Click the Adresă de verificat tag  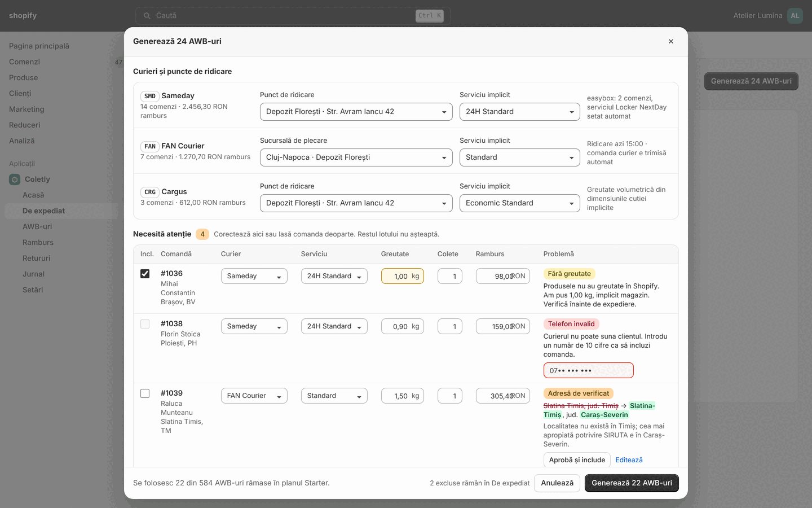coord(579,393)
